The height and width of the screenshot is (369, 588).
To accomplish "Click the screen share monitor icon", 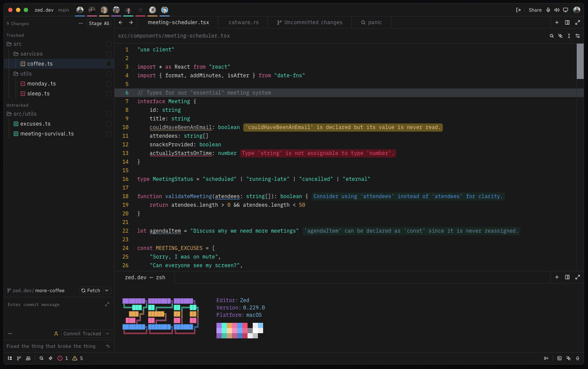I will tap(566, 10).
